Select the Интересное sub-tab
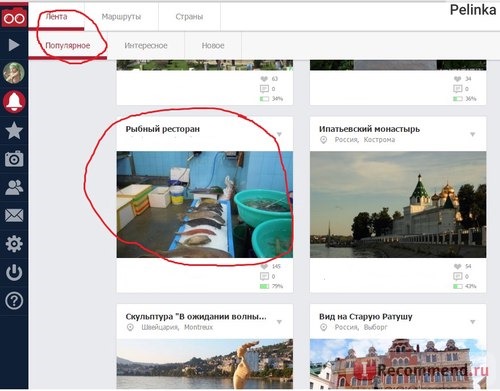 (146, 46)
